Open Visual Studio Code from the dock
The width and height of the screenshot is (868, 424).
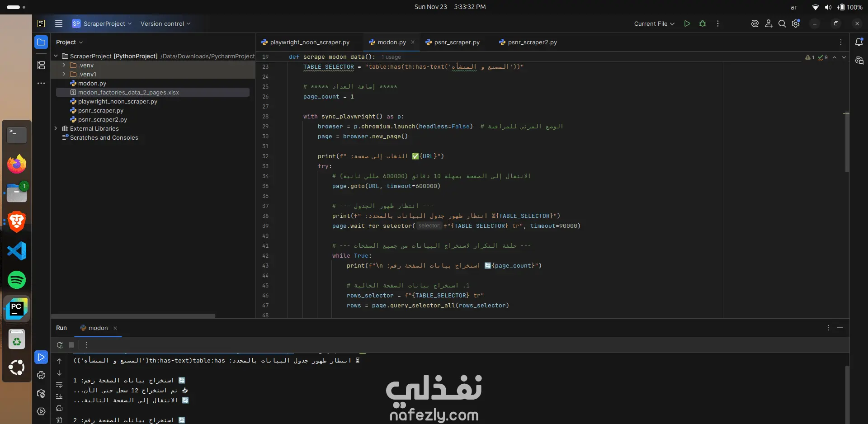coord(17,251)
